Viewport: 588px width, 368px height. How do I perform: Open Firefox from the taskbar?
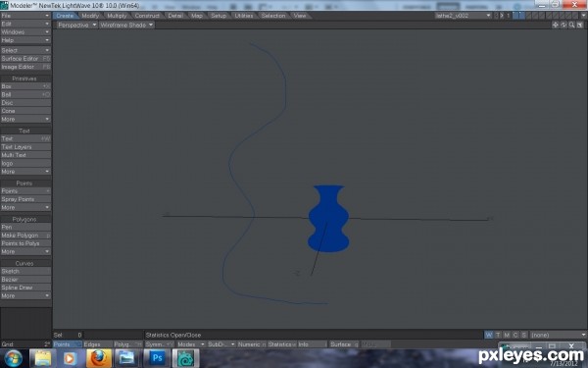coord(99,358)
